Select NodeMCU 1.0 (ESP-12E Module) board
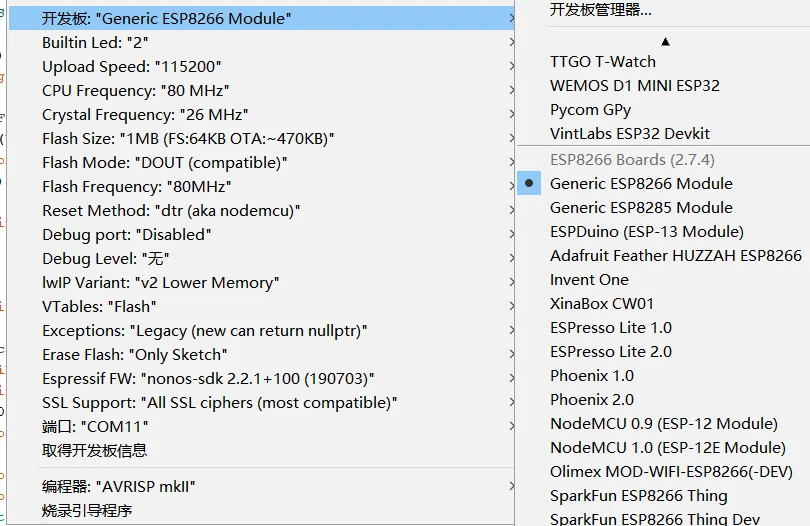The width and height of the screenshot is (810, 526). (x=668, y=448)
